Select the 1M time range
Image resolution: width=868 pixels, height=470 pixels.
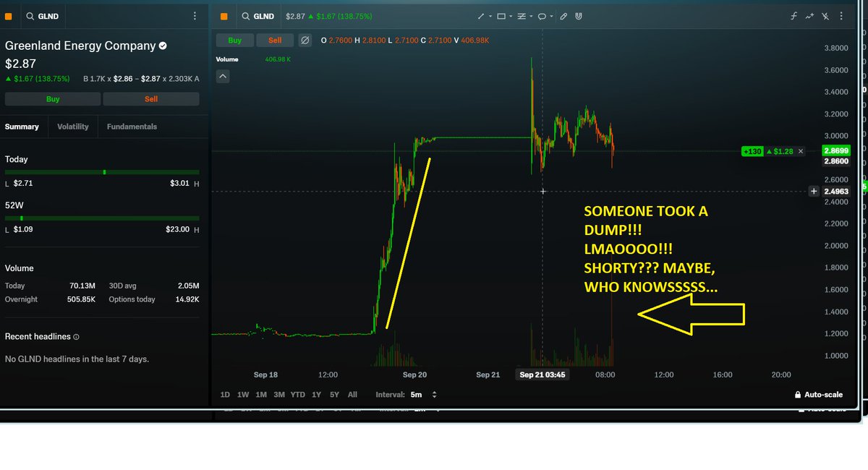261,395
